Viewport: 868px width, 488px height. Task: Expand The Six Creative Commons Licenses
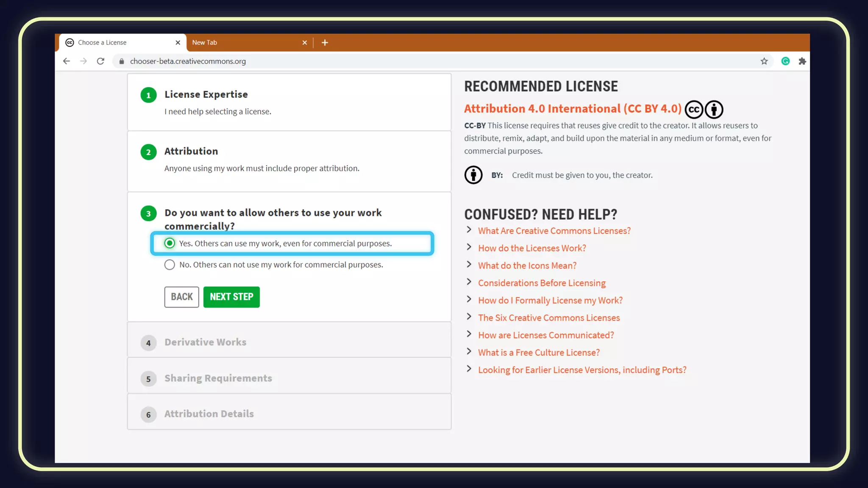point(548,318)
